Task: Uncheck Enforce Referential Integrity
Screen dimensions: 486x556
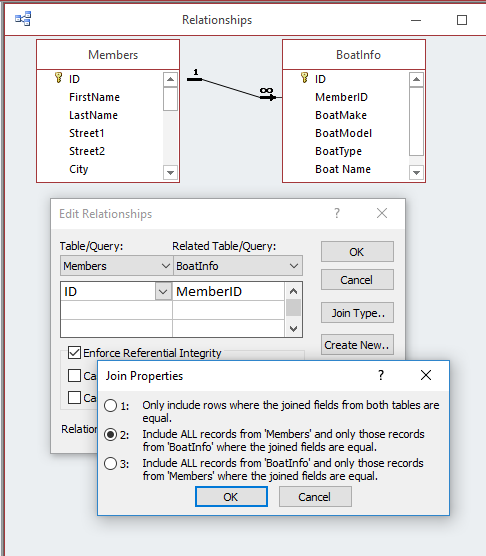Action: (74, 353)
